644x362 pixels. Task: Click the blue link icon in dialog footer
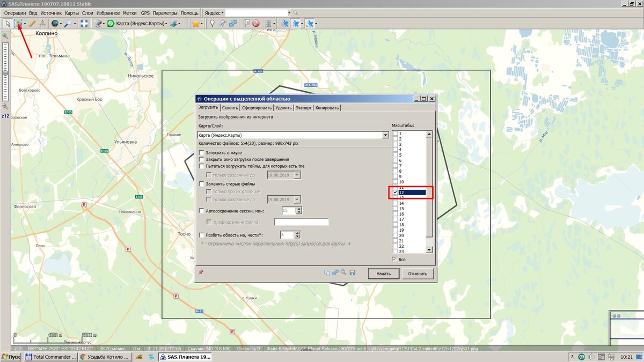click(335, 272)
